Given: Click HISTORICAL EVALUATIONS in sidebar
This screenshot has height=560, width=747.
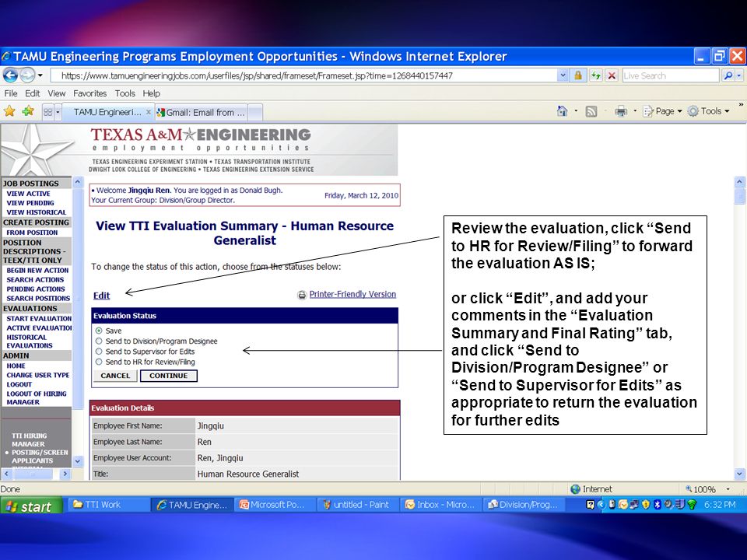Looking at the screenshot, I should [x=29, y=341].
